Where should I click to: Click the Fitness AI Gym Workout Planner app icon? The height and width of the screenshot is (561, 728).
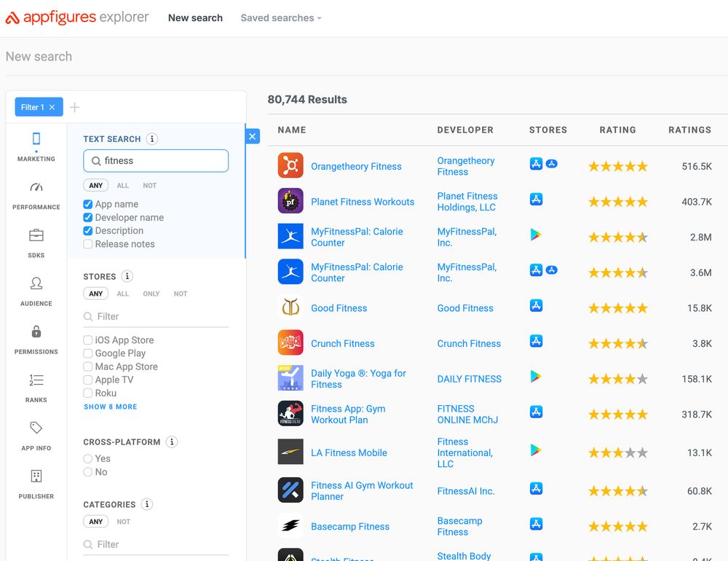[290, 490]
